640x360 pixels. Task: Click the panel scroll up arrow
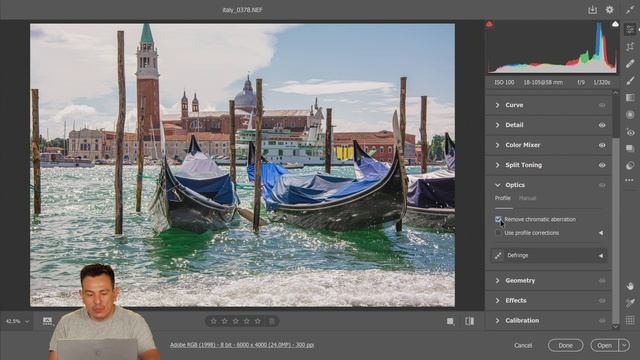(x=616, y=93)
